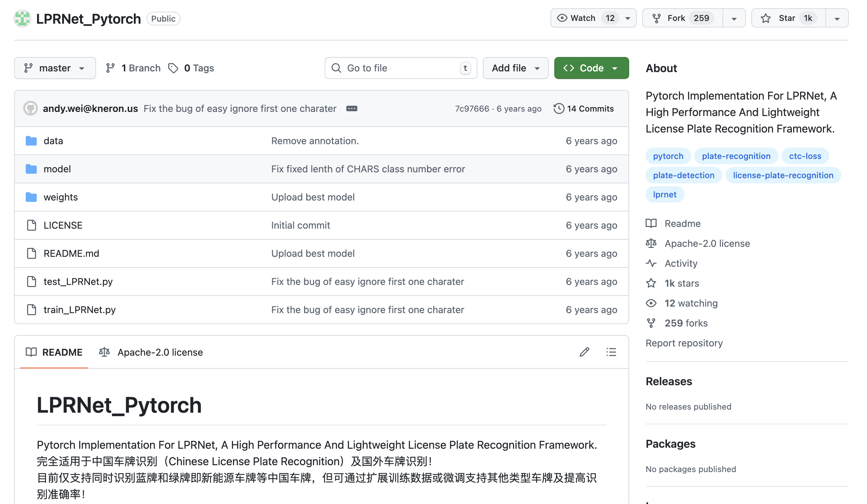Expand the Fork options arrow

point(734,19)
